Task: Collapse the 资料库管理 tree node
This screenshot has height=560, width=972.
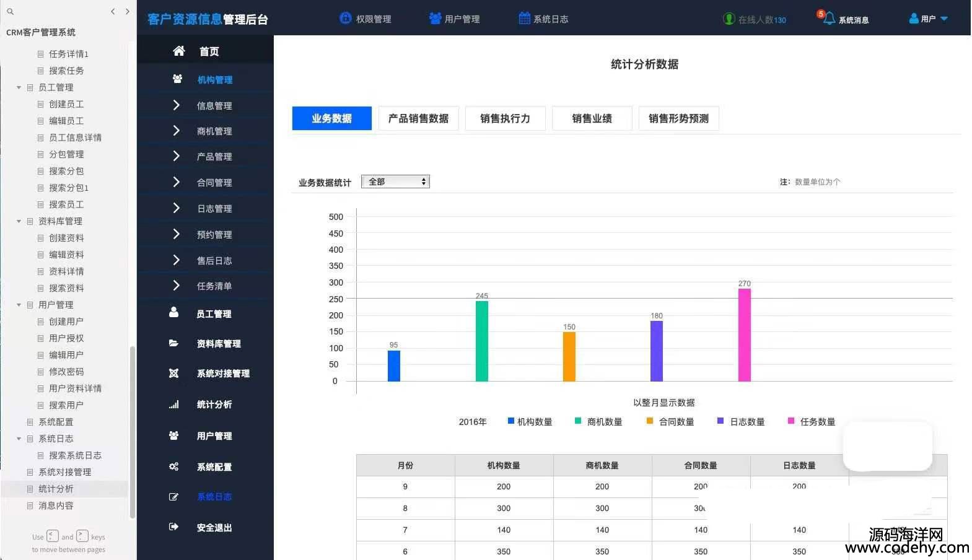Action: (x=19, y=221)
